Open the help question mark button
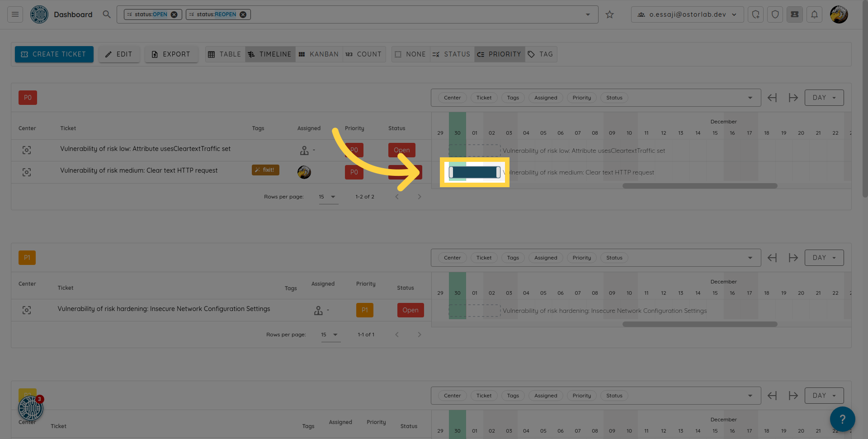 842,419
